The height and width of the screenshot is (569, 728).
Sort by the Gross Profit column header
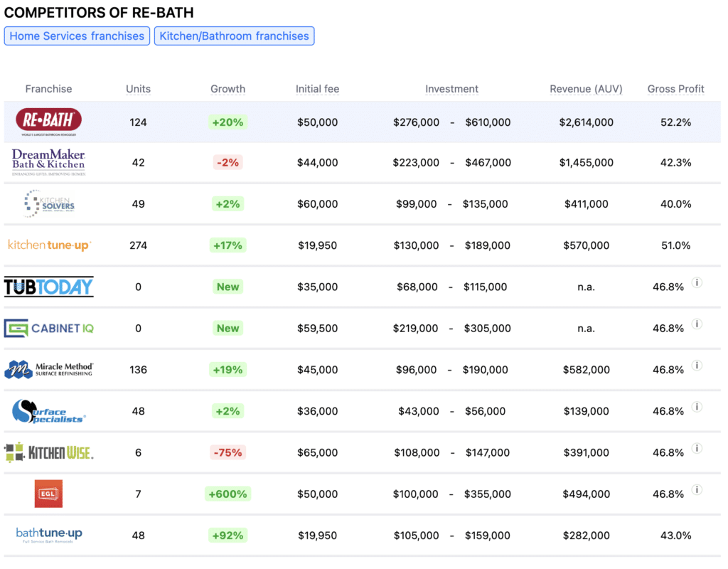tap(675, 89)
